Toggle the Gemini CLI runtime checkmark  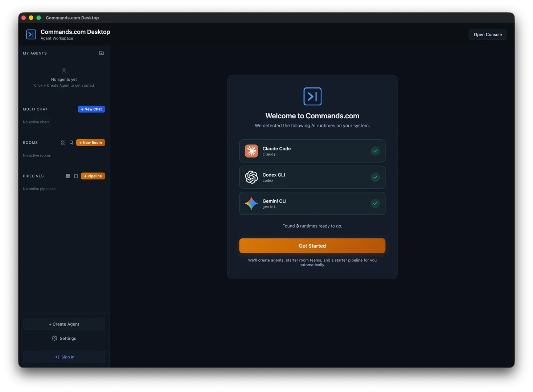coord(375,203)
